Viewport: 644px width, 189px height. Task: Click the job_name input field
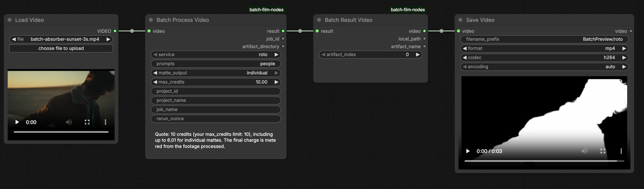pos(216,109)
